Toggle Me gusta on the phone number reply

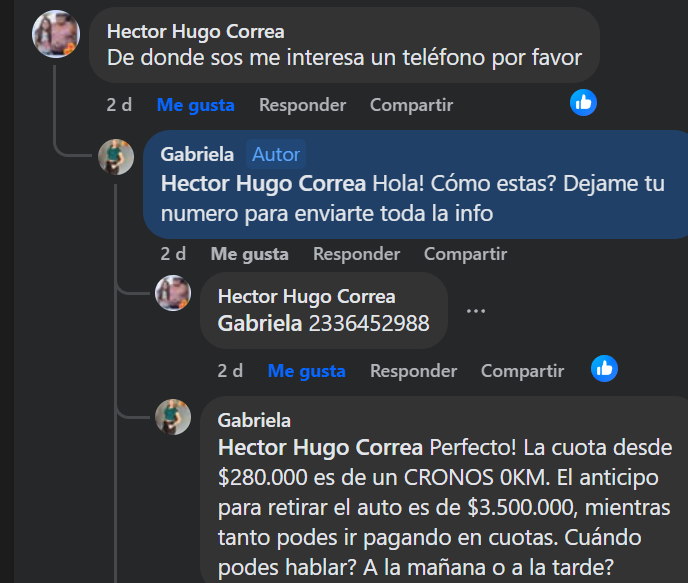click(x=306, y=371)
